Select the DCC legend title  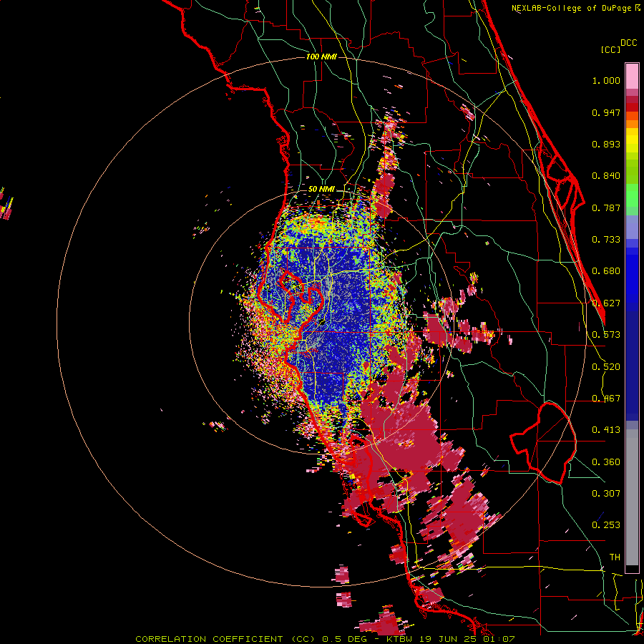[629, 43]
